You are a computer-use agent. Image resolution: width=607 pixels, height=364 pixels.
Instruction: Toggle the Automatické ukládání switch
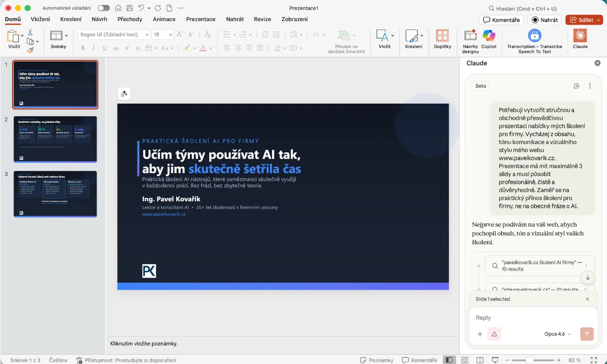pyautogui.click(x=103, y=8)
